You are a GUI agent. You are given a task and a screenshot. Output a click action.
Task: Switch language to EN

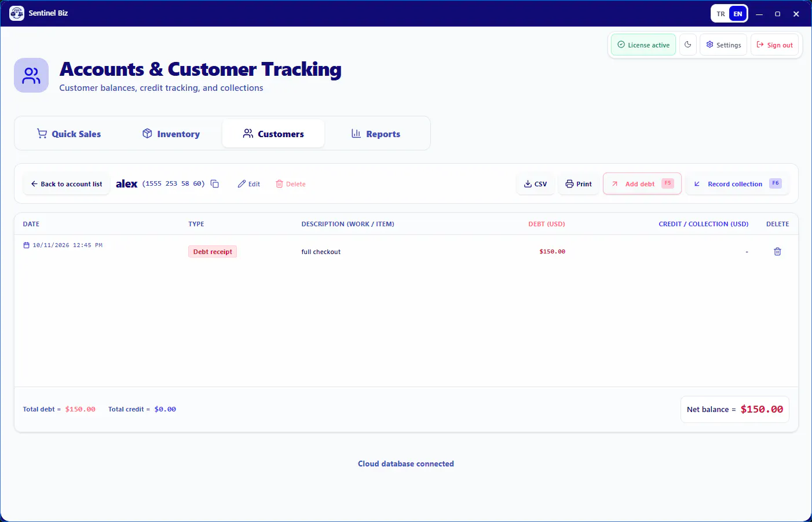point(737,14)
